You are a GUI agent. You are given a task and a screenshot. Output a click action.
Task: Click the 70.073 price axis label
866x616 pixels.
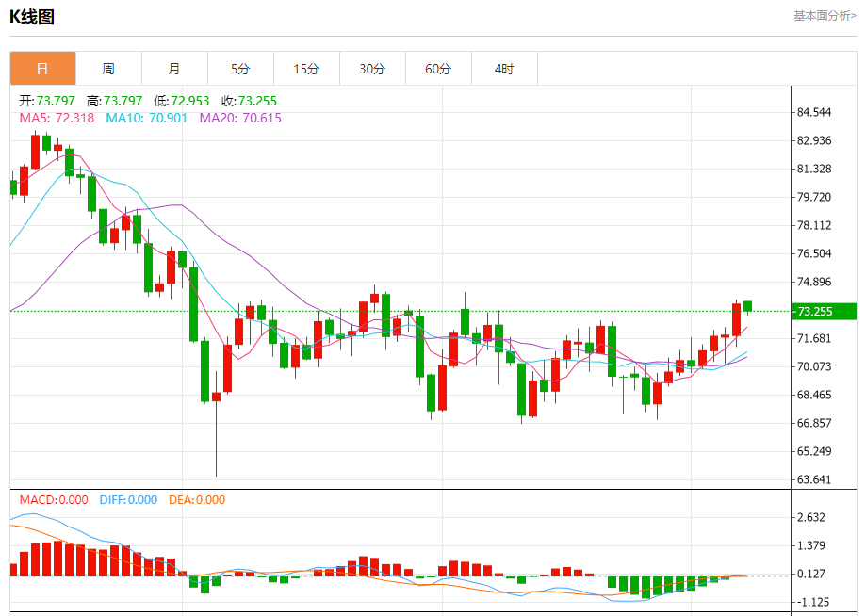814,366
